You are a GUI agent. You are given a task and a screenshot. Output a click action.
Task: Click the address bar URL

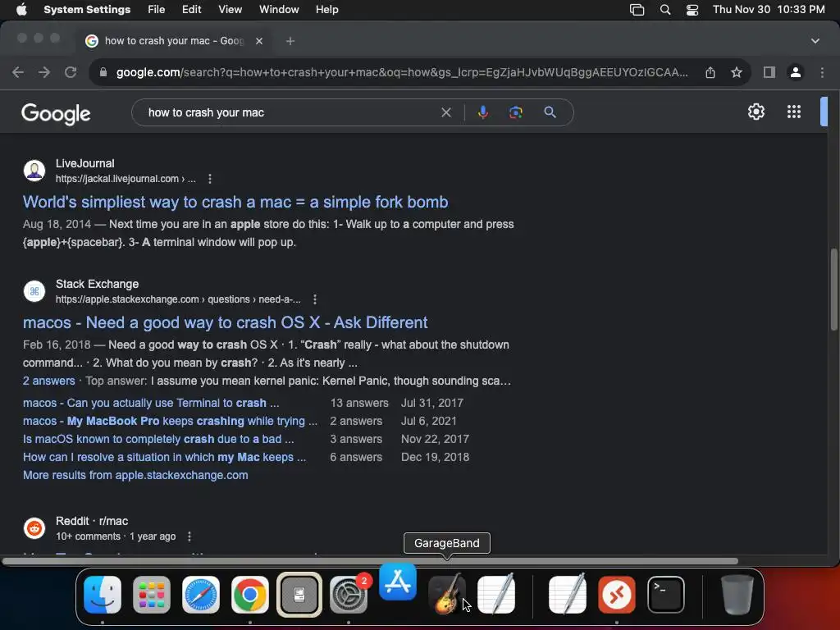pos(402,72)
